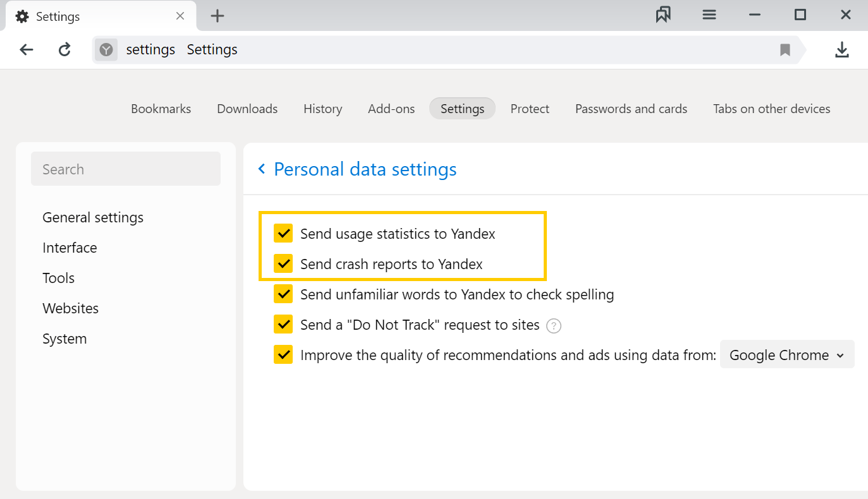Uncheck Send usage statistics to Yandex
This screenshot has width=868, height=499.
283,233
